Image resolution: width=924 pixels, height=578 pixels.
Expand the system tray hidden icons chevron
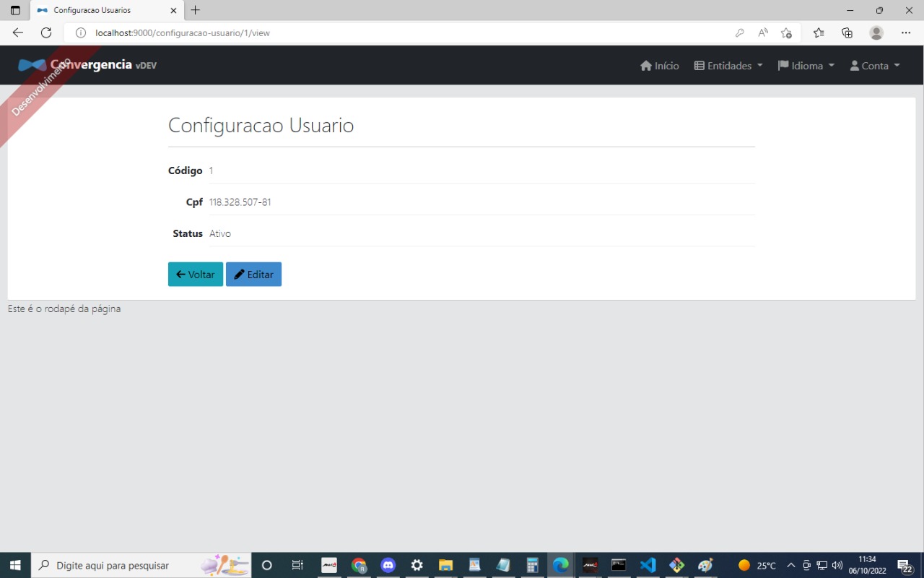(791, 565)
